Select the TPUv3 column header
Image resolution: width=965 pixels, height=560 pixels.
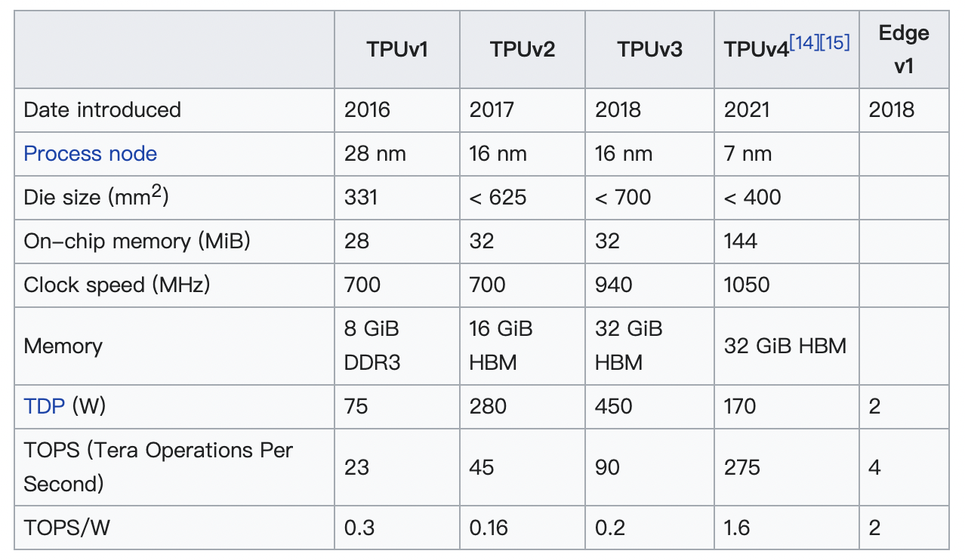[649, 50]
